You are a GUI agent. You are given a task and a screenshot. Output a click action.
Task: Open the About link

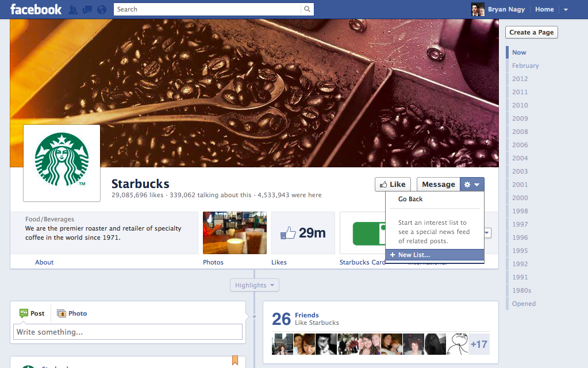44,262
